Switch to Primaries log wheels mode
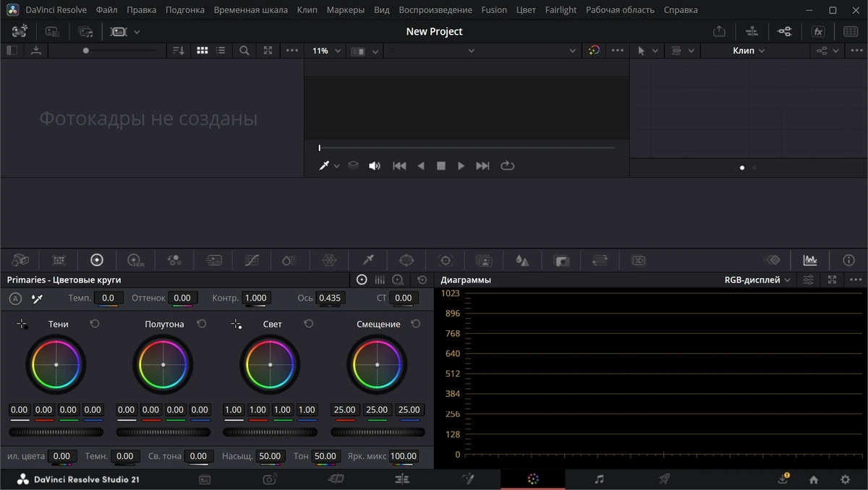The width and height of the screenshot is (868, 490). click(x=398, y=280)
